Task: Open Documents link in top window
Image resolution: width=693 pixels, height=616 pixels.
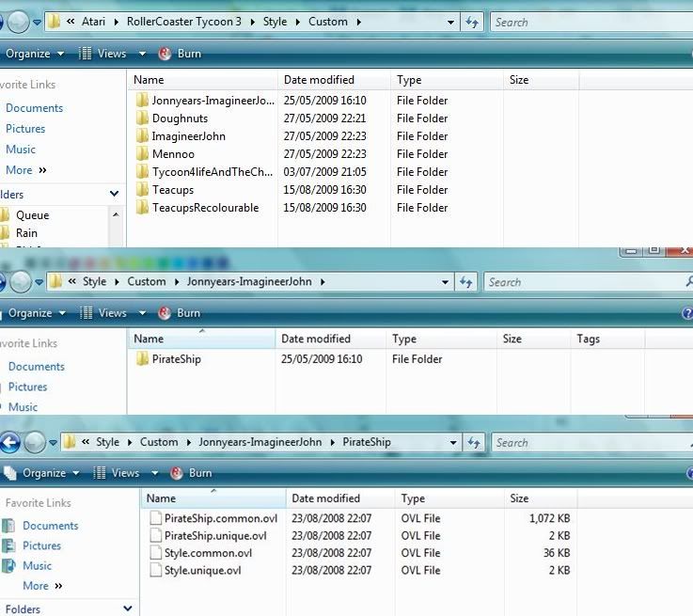Action: [34, 108]
